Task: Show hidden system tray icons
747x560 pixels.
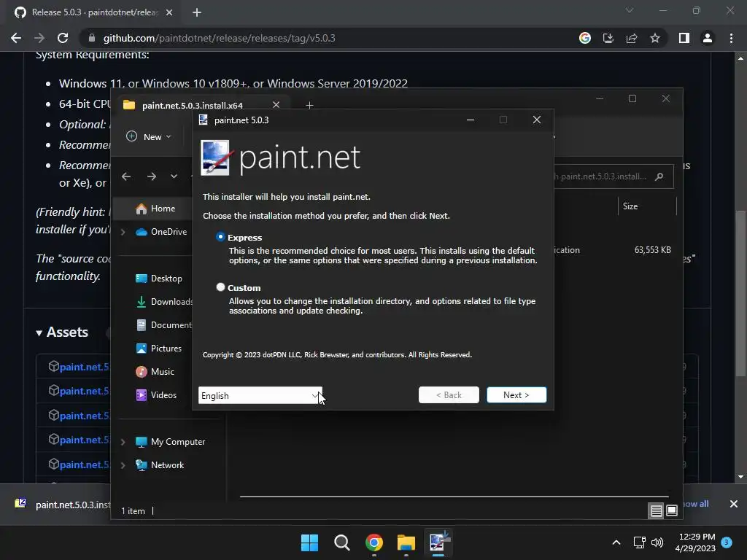Action: pos(616,542)
